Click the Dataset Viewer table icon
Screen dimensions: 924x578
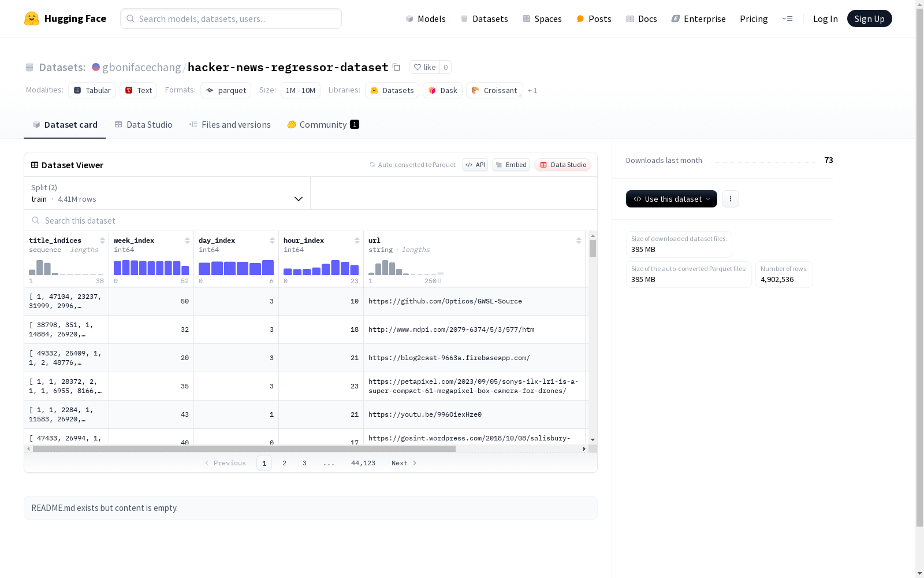(x=35, y=165)
